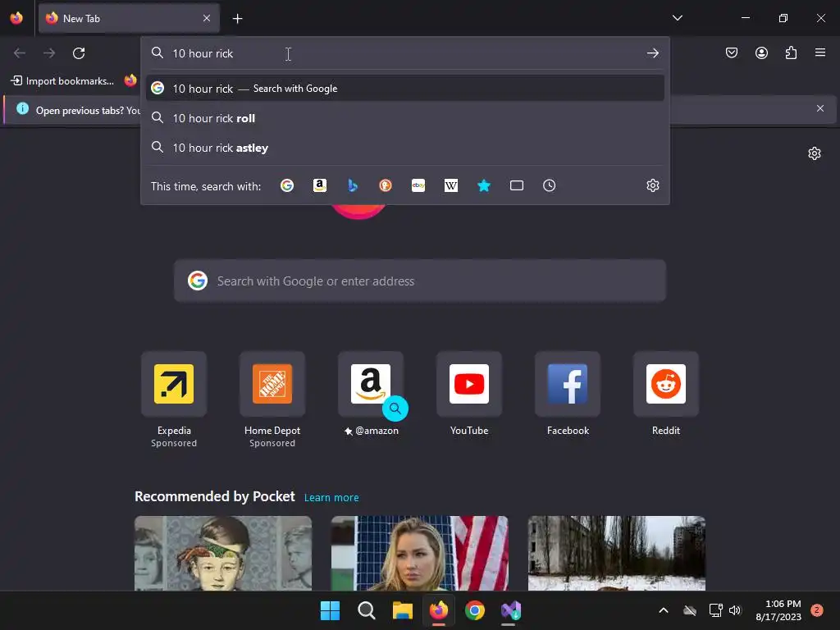The width and height of the screenshot is (840, 630).
Task: Open a new tab with plus button
Action: 237,19
